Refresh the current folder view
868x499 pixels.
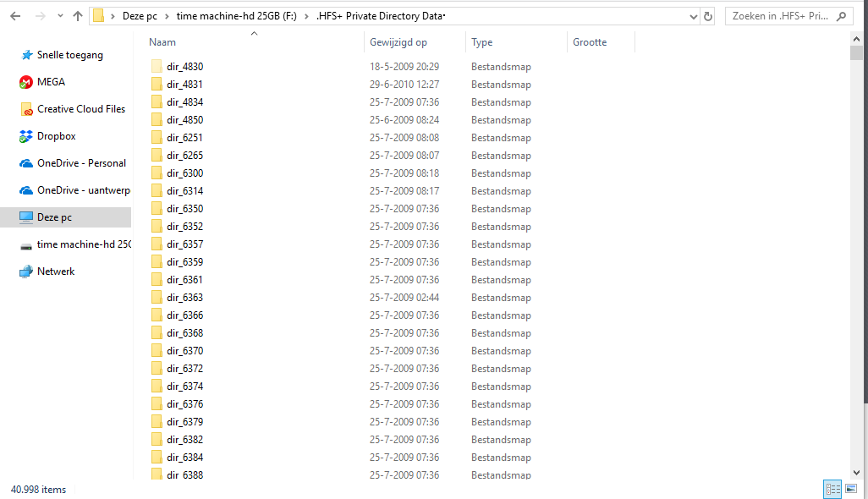708,17
